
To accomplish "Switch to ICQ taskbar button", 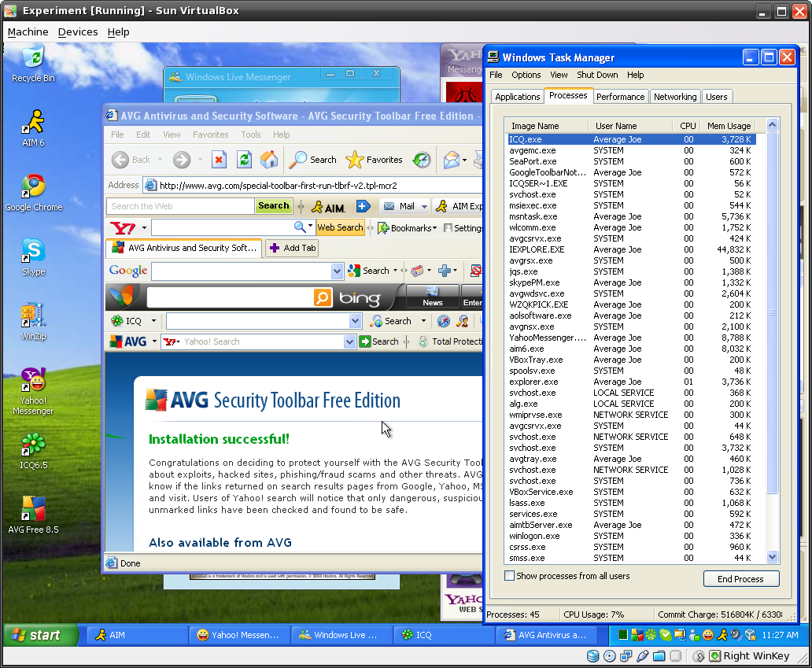I will click(x=443, y=635).
